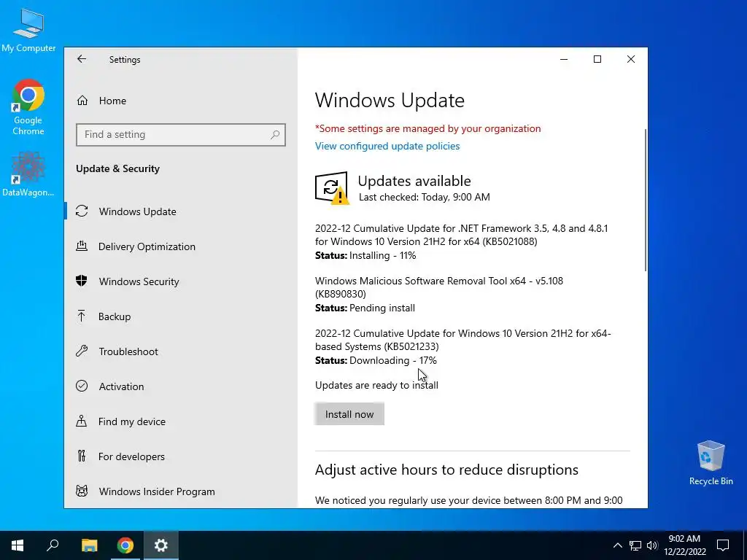Open the Troubleshoot section

(181, 351)
